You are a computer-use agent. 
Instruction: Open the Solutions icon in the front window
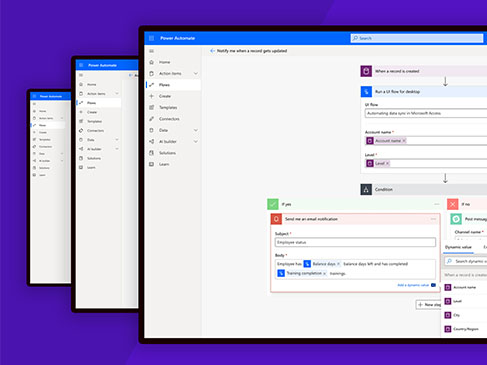(x=151, y=153)
